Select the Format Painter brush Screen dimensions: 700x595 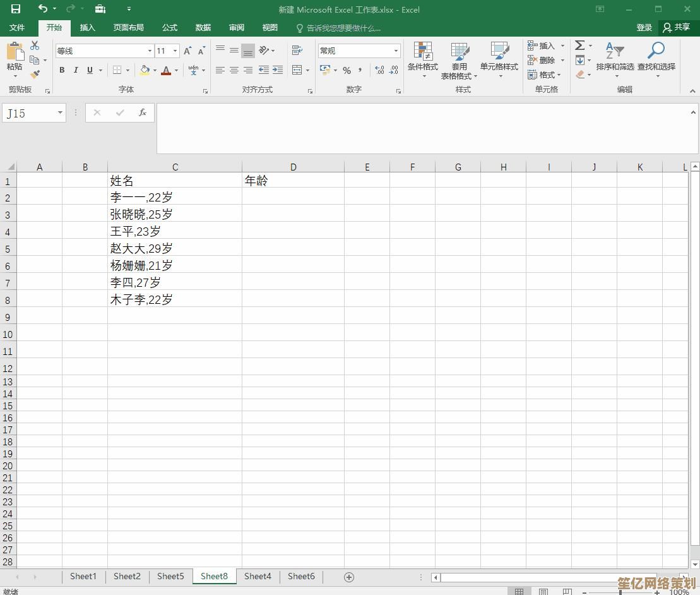coord(35,75)
